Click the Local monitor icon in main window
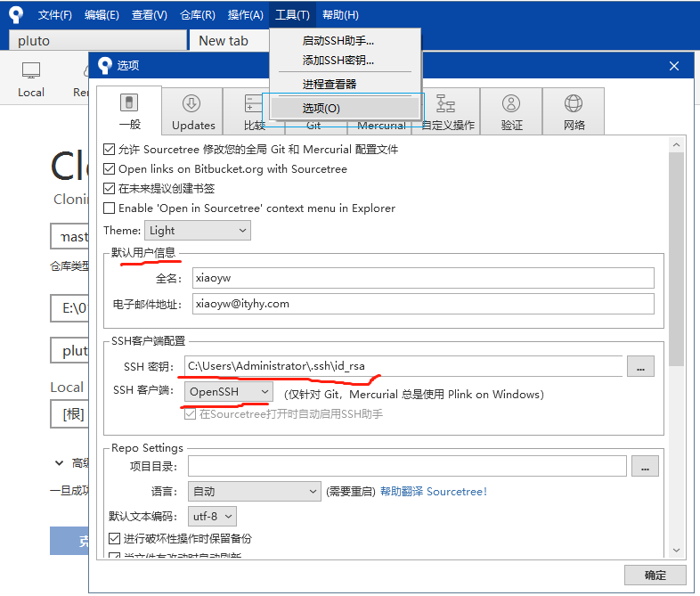The image size is (700, 596). click(x=31, y=70)
